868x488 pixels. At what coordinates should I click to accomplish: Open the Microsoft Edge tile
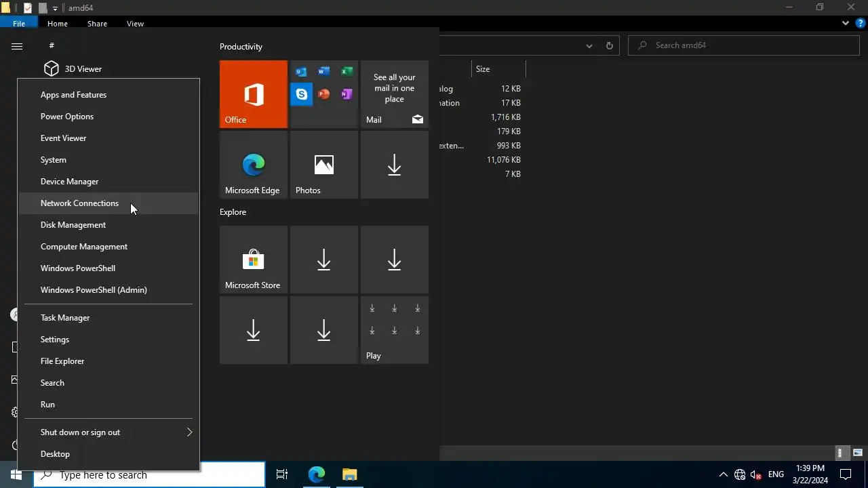[254, 165]
